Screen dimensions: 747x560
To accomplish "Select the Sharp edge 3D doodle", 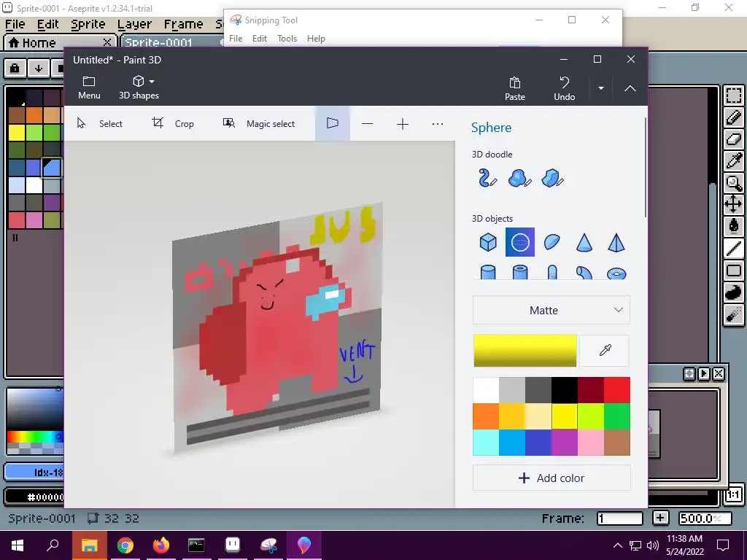I will click(553, 178).
